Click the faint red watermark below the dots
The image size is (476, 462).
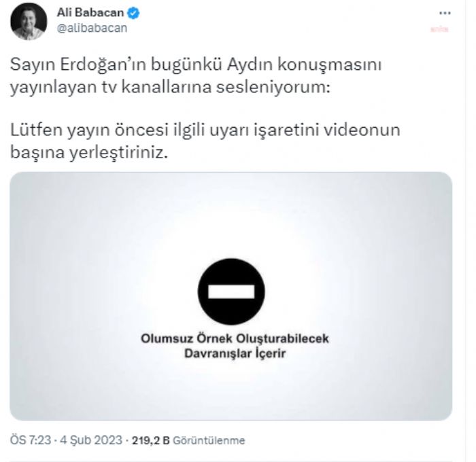point(439,29)
